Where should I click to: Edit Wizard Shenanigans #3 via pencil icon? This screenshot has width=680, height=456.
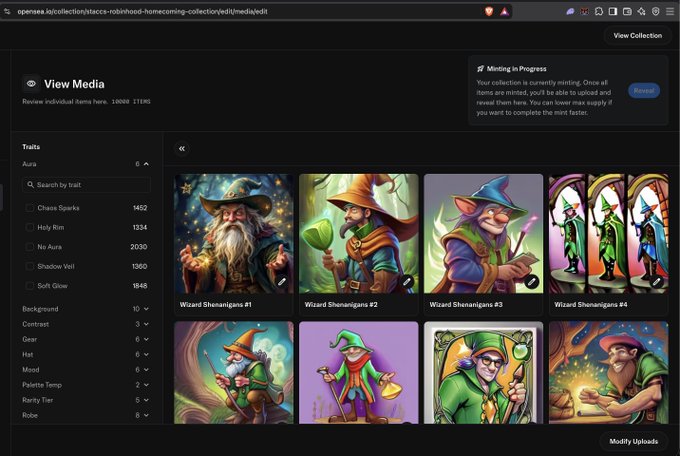pyautogui.click(x=532, y=282)
